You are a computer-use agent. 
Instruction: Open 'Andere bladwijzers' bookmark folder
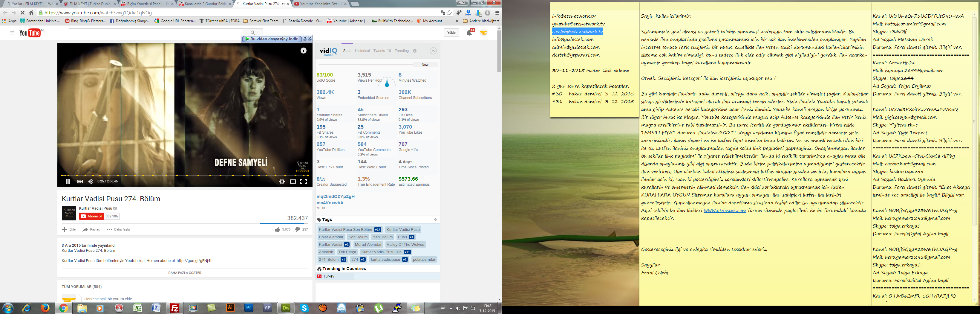481,21
